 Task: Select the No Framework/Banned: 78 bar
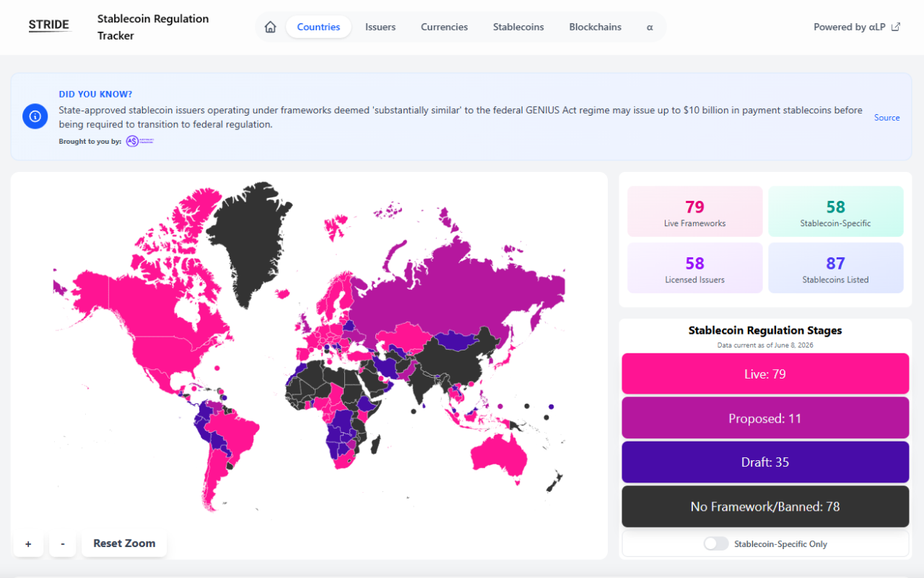765,506
